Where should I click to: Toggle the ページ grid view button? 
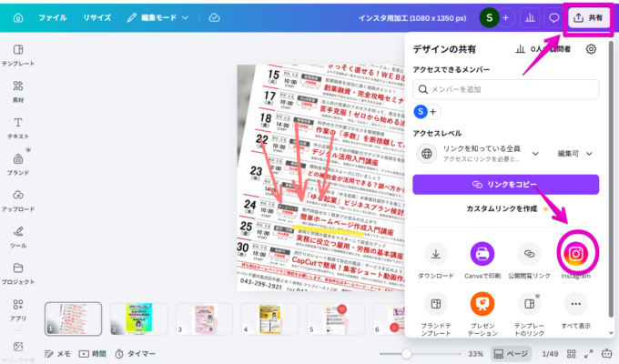pos(511,352)
